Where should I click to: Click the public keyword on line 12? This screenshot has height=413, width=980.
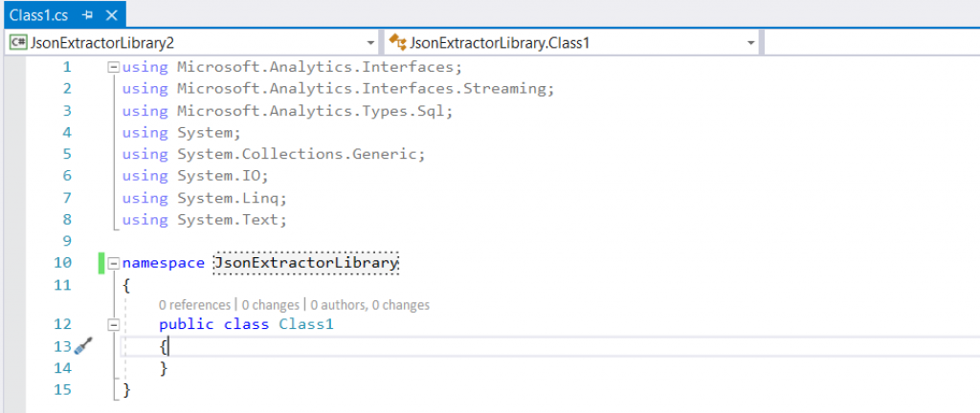187,325
